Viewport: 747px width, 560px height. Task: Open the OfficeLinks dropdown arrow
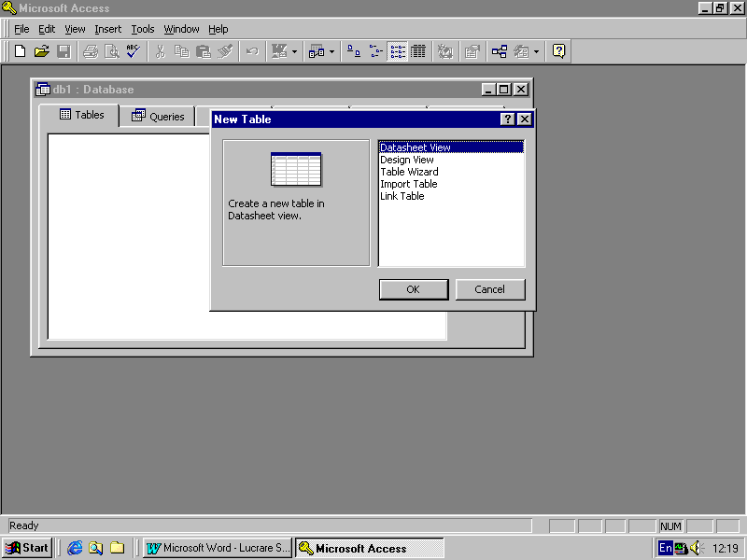[x=294, y=51]
